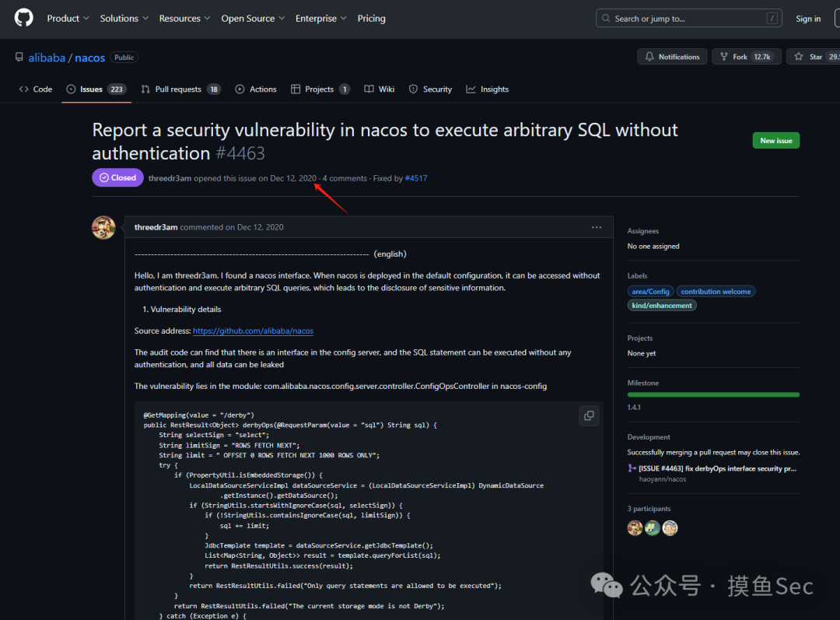Click the Actions play icon

(240, 89)
